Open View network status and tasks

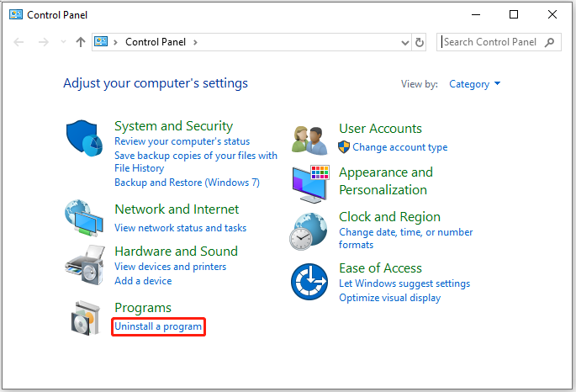coord(180,228)
